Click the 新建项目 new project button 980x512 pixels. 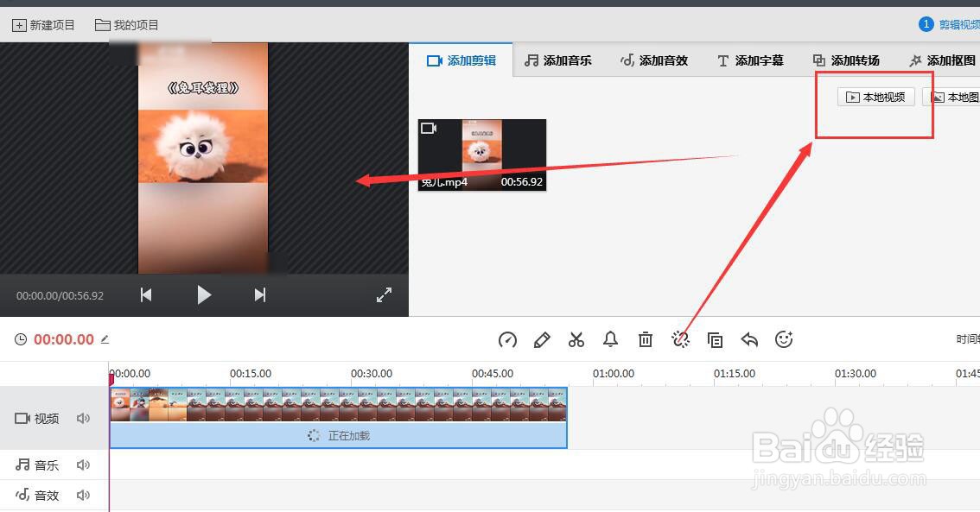44,25
